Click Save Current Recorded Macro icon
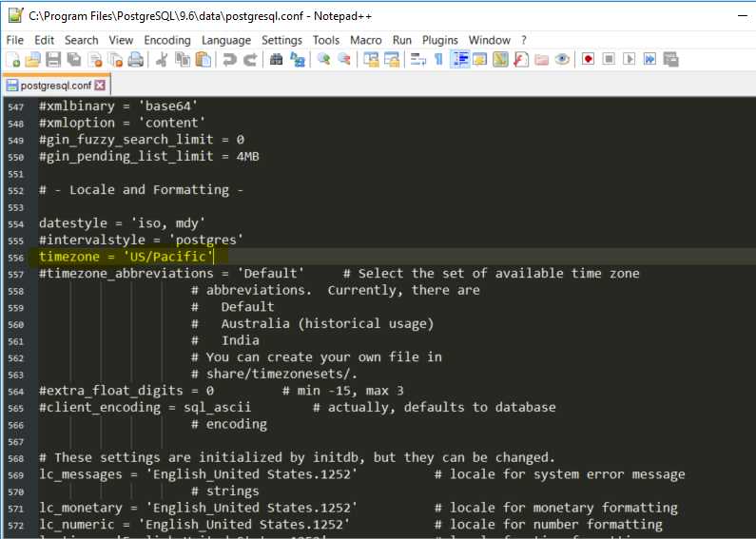 tap(670, 59)
